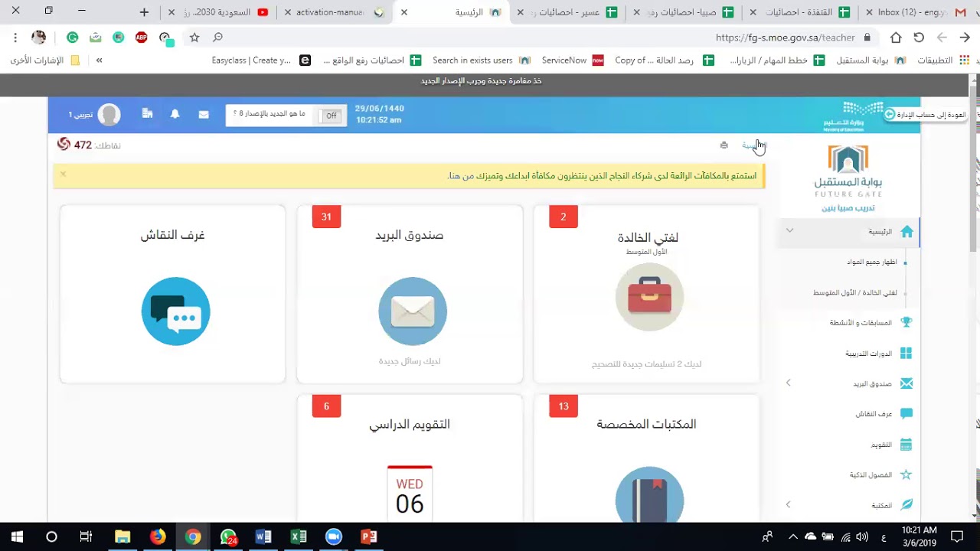
Task: Click 'return to admin account' button
Action: click(925, 115)
